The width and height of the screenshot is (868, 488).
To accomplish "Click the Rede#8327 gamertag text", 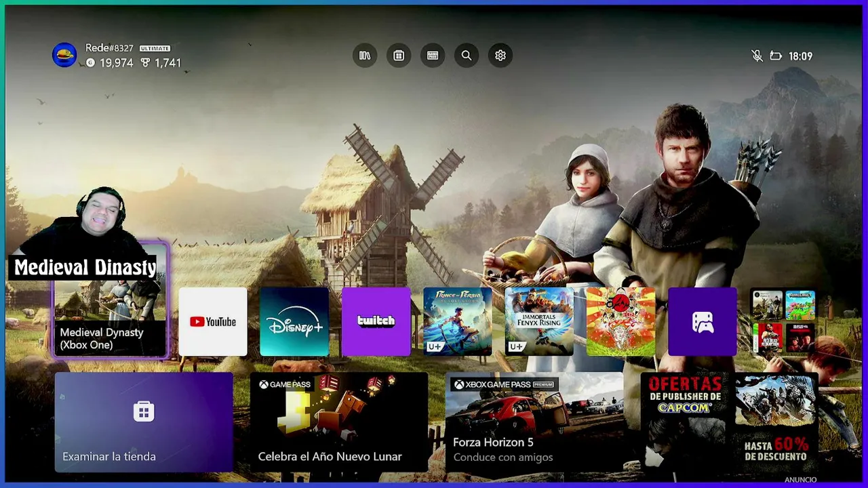I will (x=109, y=48).
